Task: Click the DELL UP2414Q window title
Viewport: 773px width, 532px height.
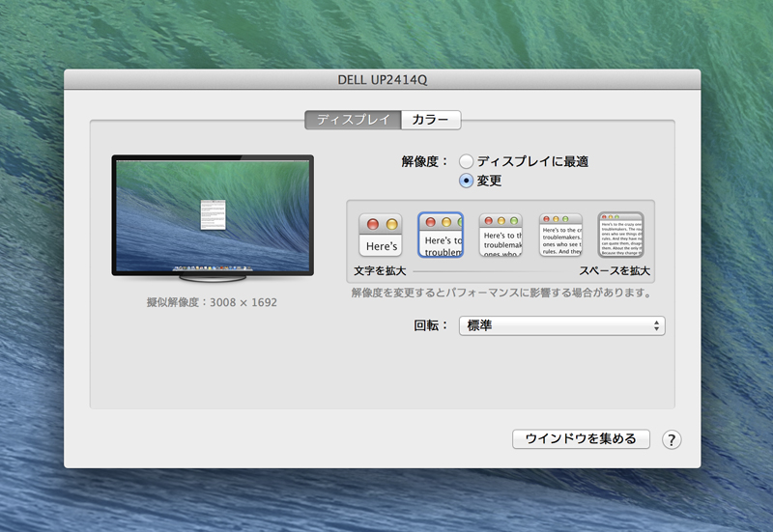Action: 382,80
